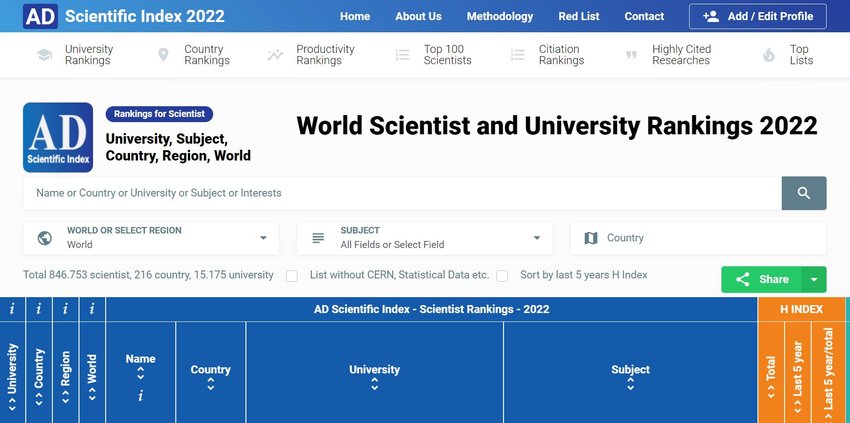Click the Highly Cited Researches quote icon
The height and width of the screenshot is (423, 850).
tap(630, 55)
